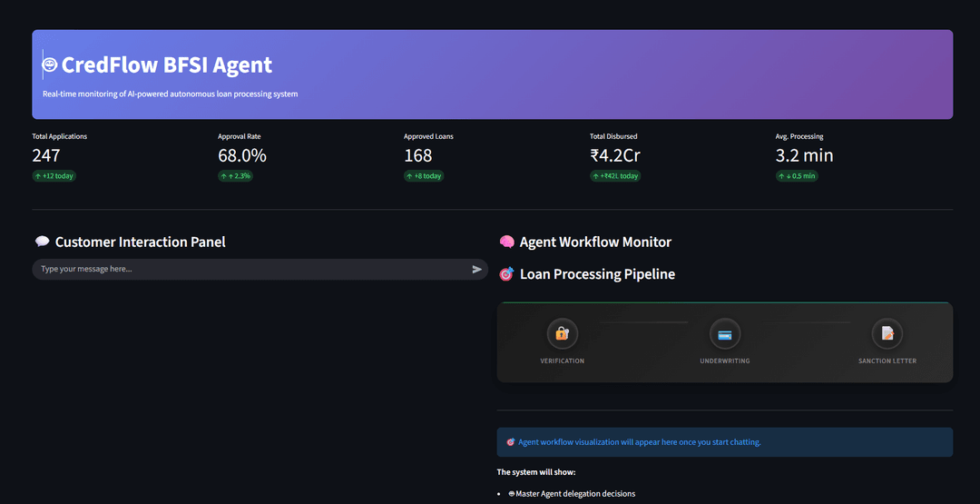Click the Approval Rate 68.0% metric
The width and height of the screenshot is (980, 504).
[242, 155]
